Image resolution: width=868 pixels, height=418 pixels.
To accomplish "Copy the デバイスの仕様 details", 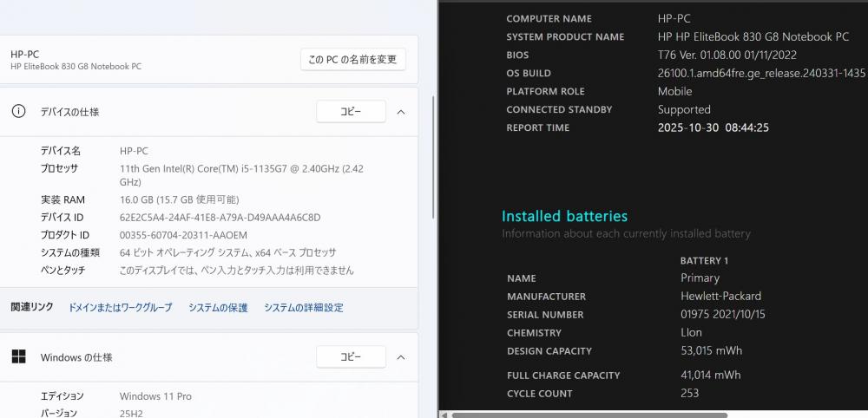I will point(350,112).
